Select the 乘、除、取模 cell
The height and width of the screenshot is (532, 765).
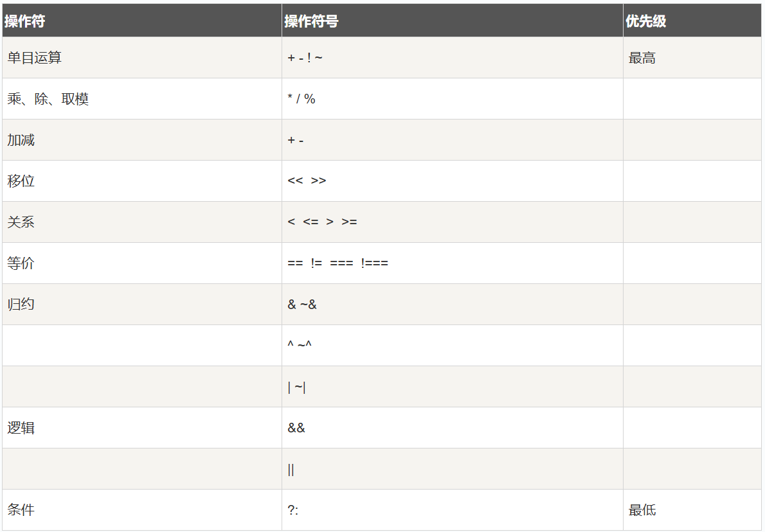tap(48, 99)
